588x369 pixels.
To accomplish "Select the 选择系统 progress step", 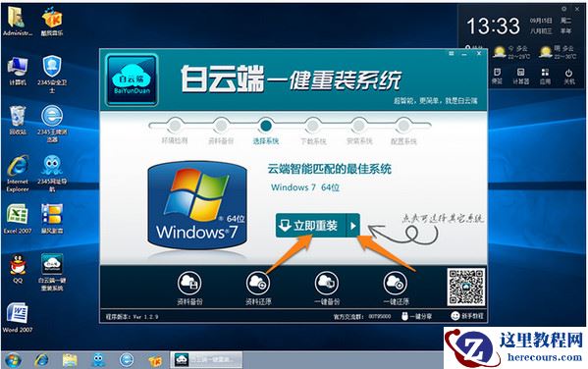I will click(x=265, y=132).
